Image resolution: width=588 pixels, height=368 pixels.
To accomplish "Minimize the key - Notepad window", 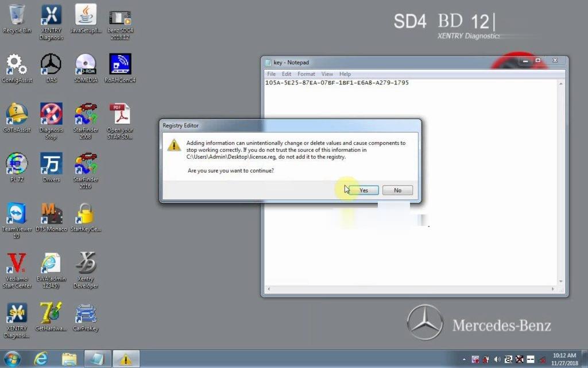I will (526, 61).
